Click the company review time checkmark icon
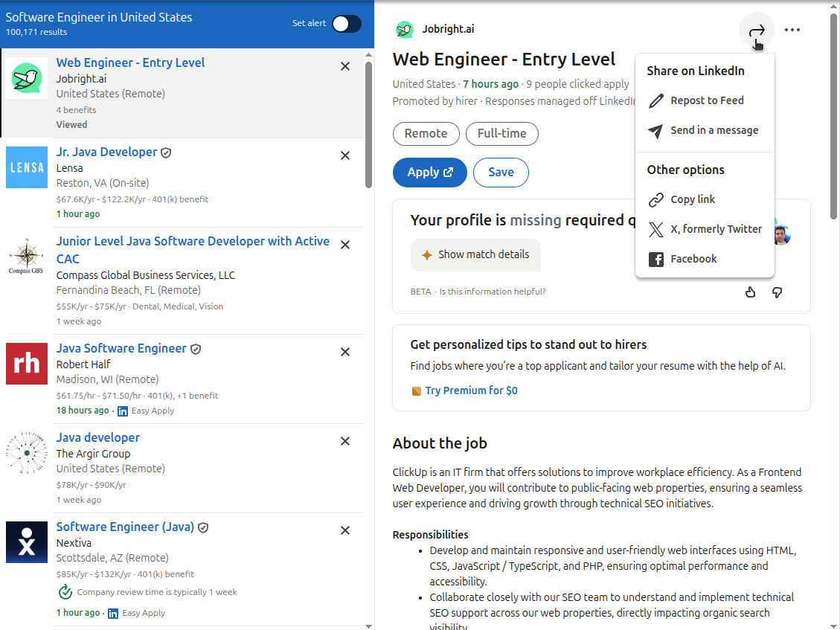Image resolution: width=840 pixels, height=630 pixels. click(x=65, y=593)
